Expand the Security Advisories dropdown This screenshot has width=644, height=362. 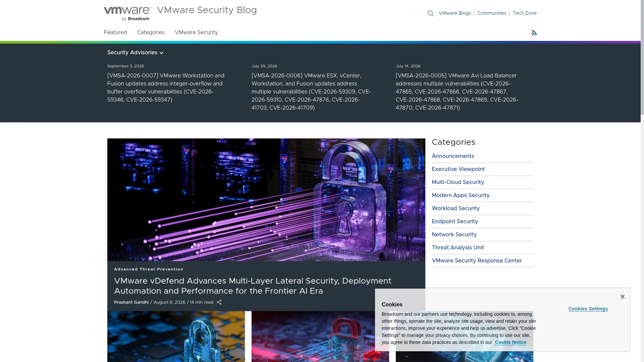(x=135, y=53)
